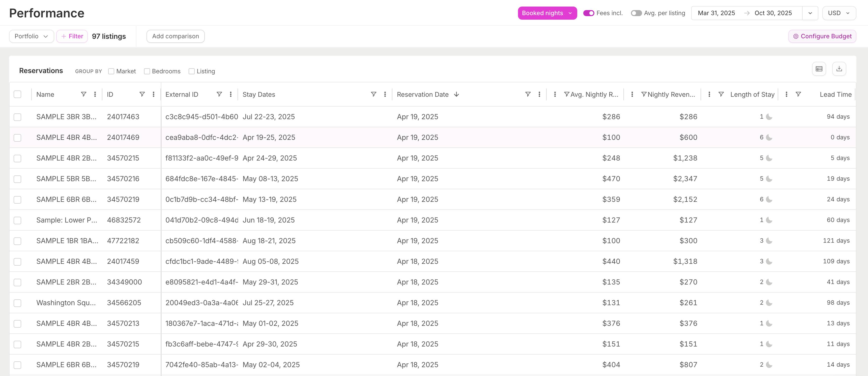Image resolution: width=868 pixels, height=376 pixels.
Task: Click the download export icon
Action: (x=839, y=69)
